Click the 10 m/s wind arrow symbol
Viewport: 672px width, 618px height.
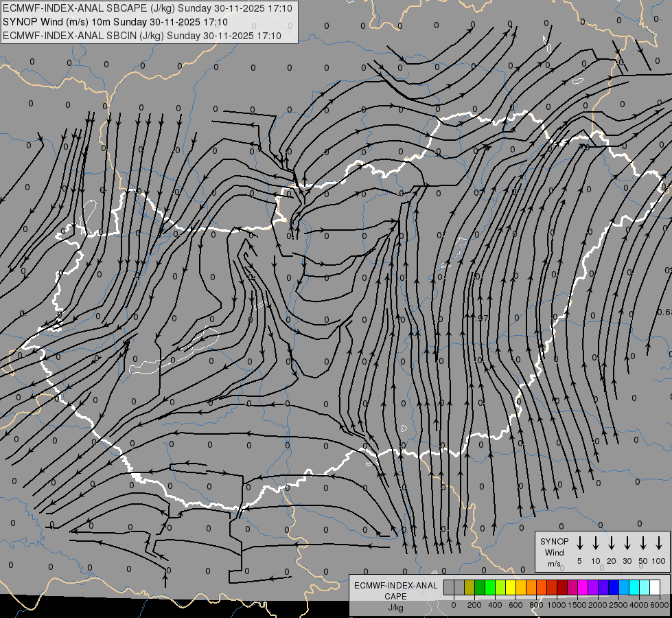[595, 542]
